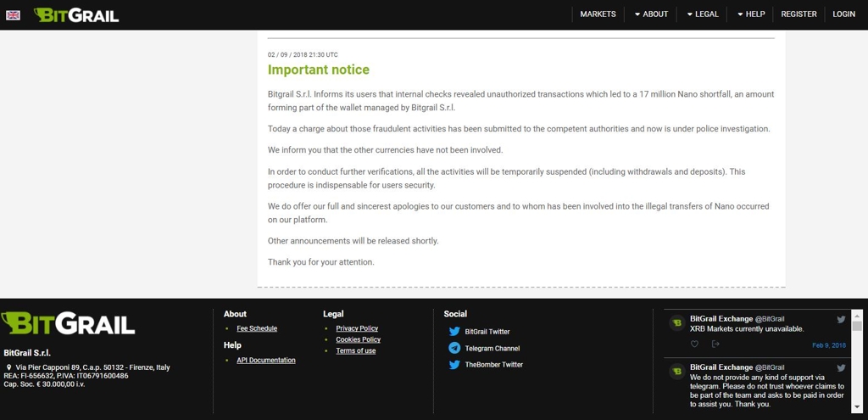The height and width of the screenshot is (420, 868).
Task: Click the location pin icon by address
Action: click(x=8, y=367)
